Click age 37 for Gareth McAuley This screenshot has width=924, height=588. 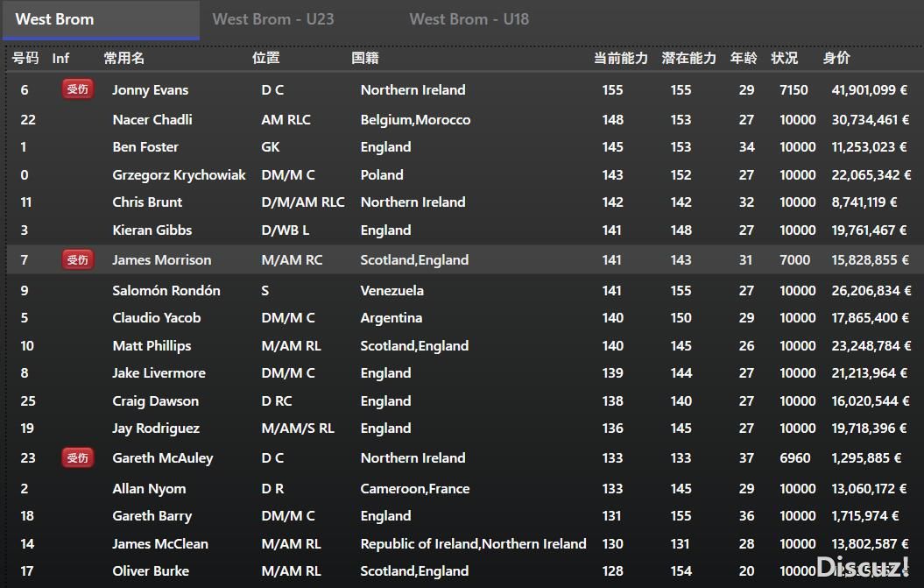pyautogui.click(x=746, y=458)
